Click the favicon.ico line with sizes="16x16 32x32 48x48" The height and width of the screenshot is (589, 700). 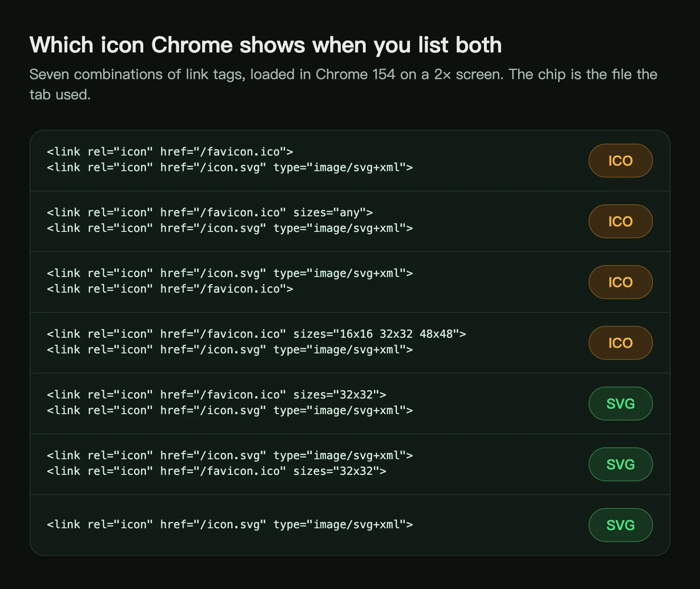(x=257, y=334)
